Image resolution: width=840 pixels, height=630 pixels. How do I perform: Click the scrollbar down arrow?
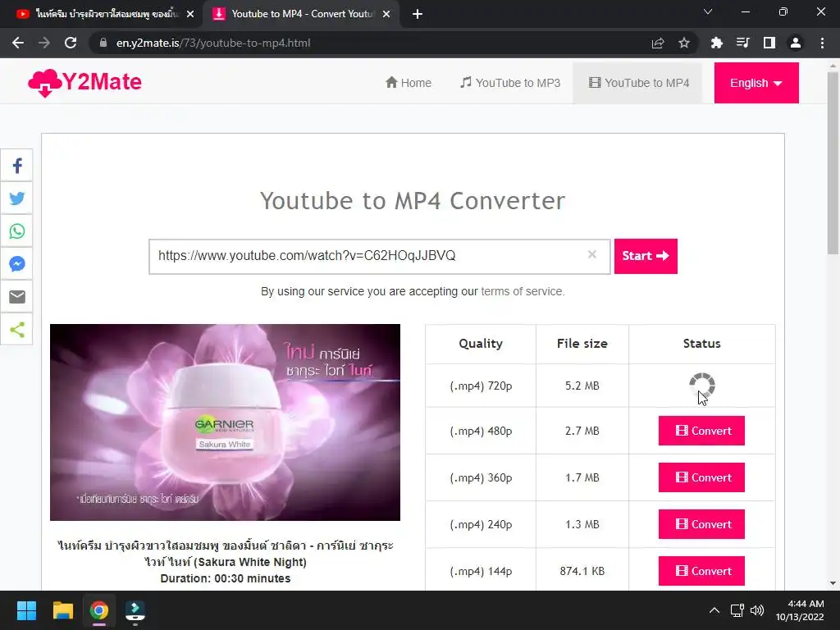click(x=833, y=583)
